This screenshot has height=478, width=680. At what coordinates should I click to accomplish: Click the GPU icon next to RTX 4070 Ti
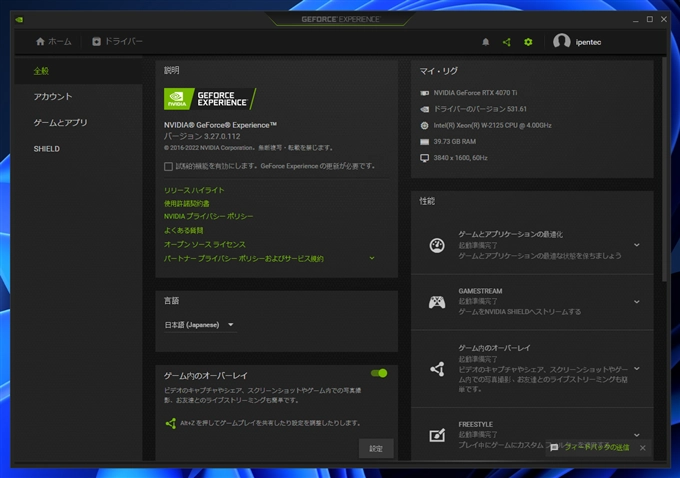[425, 93]
